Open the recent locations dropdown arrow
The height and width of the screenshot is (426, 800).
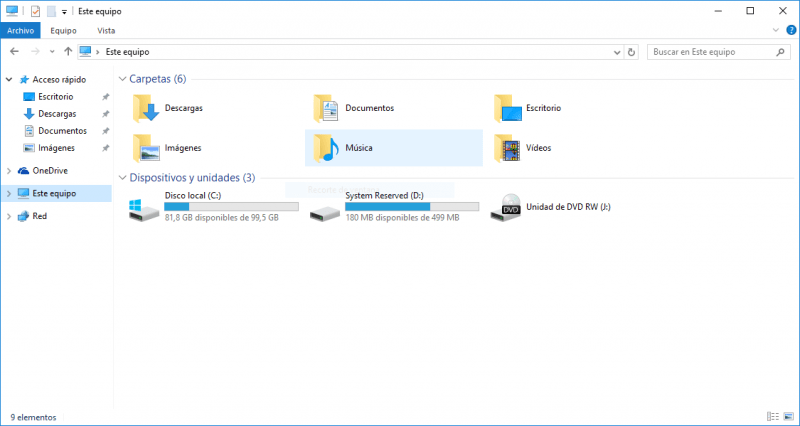(x=52, y=52)
